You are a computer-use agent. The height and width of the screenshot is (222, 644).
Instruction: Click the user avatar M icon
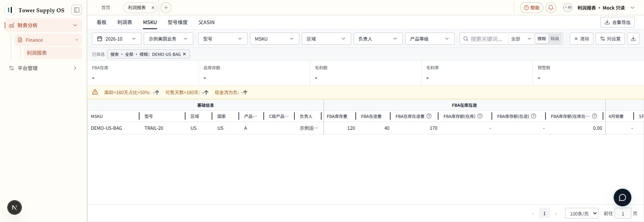coord(568,8)
